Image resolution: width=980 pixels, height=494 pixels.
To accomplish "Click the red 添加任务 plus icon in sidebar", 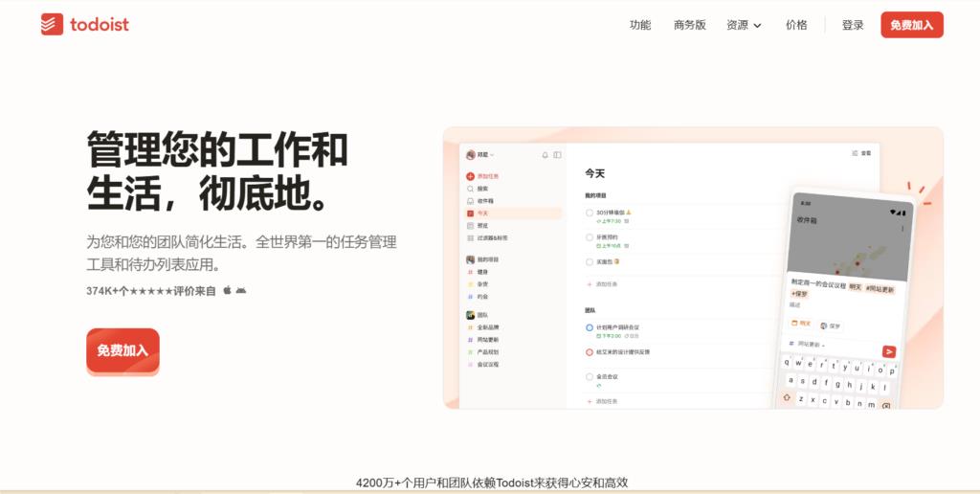I will tap(470, 176).
